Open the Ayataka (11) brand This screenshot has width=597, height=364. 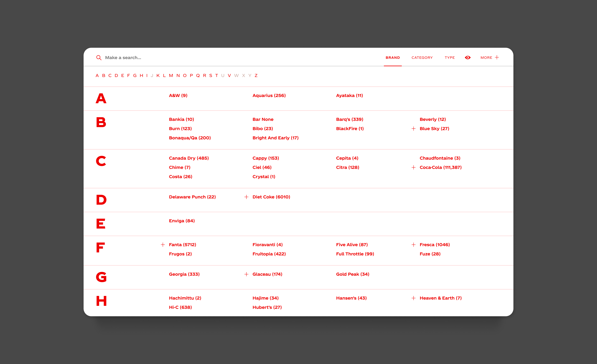(x=349, y=95)
